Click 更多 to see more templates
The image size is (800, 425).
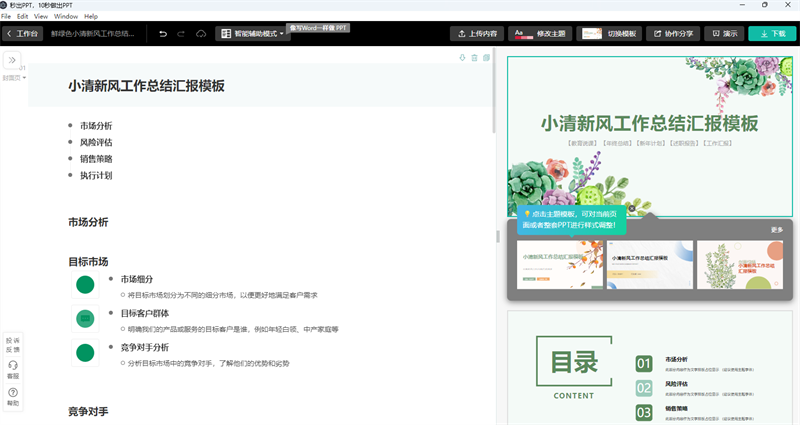pos(777,229)
